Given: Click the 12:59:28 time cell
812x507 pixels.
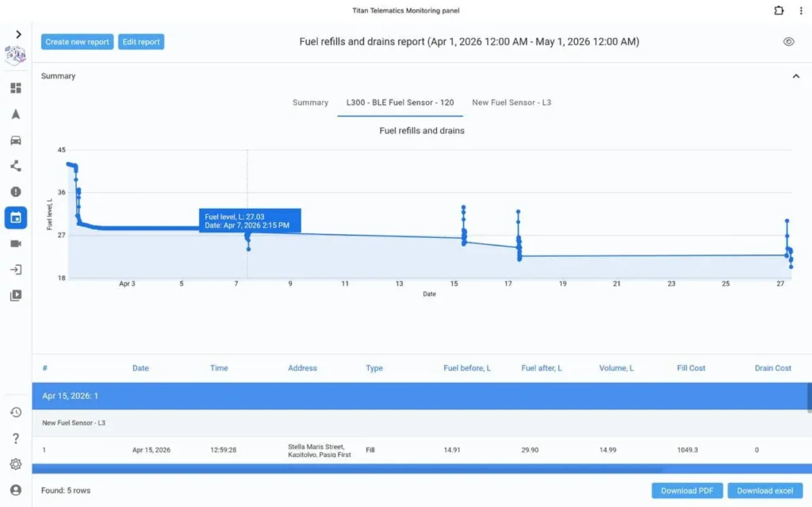Looking at the screenshot, I should click(x=223, y=450).
